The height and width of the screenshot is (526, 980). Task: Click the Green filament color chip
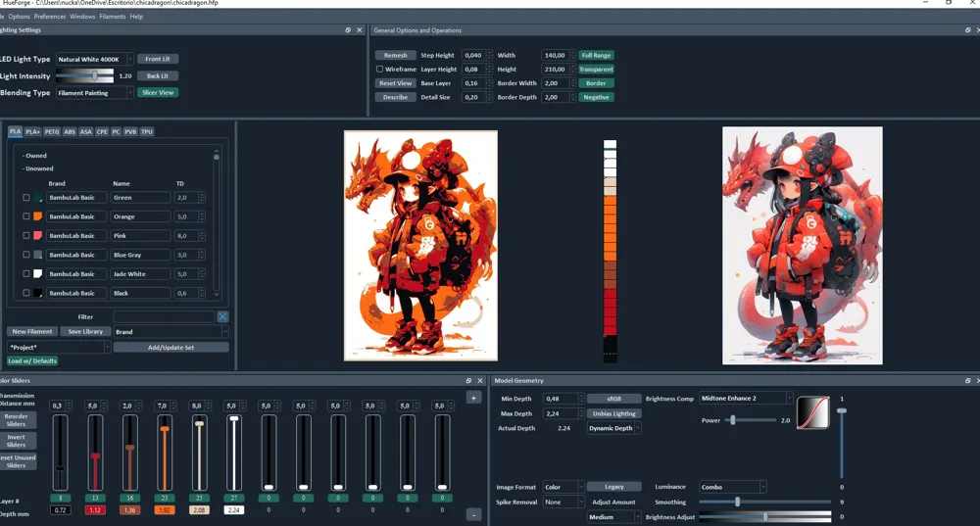[38, 198]
